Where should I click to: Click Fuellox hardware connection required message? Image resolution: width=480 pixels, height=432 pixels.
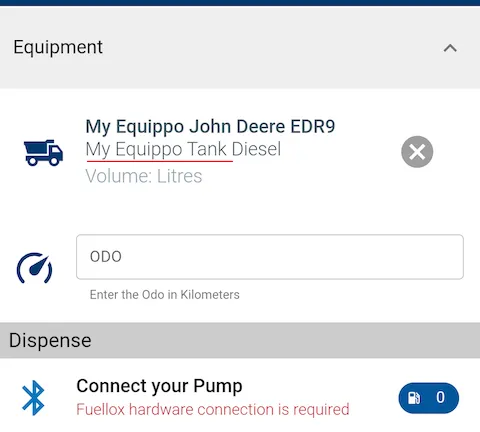click(x=213, y=409)
